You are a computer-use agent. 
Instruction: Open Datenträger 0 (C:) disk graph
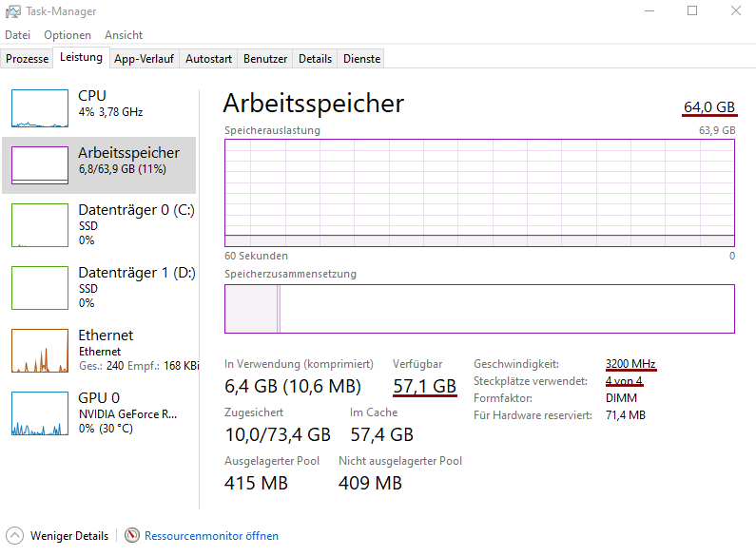tap(40, 224)
